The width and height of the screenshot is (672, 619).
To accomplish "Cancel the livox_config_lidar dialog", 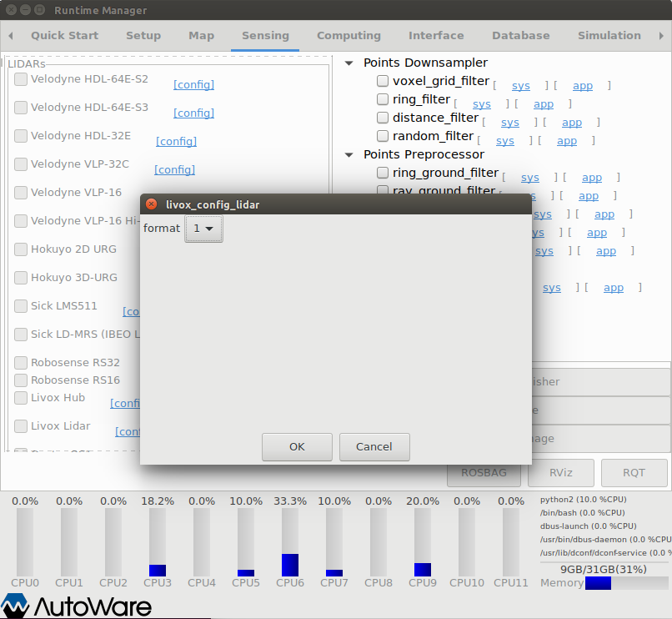I will pos(374,446).
